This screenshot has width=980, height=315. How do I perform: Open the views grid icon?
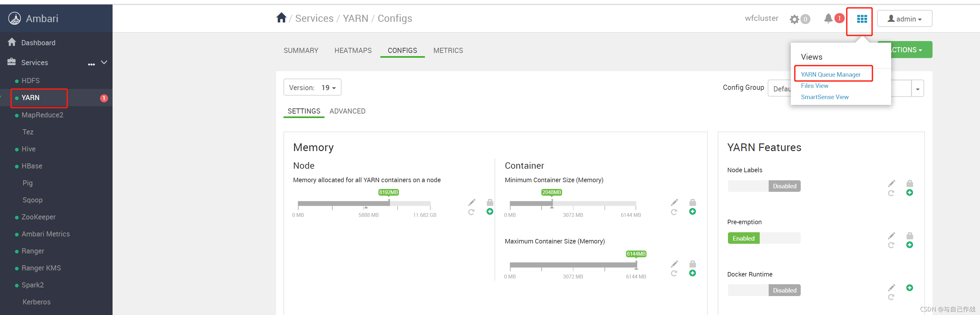pos(862,19)
